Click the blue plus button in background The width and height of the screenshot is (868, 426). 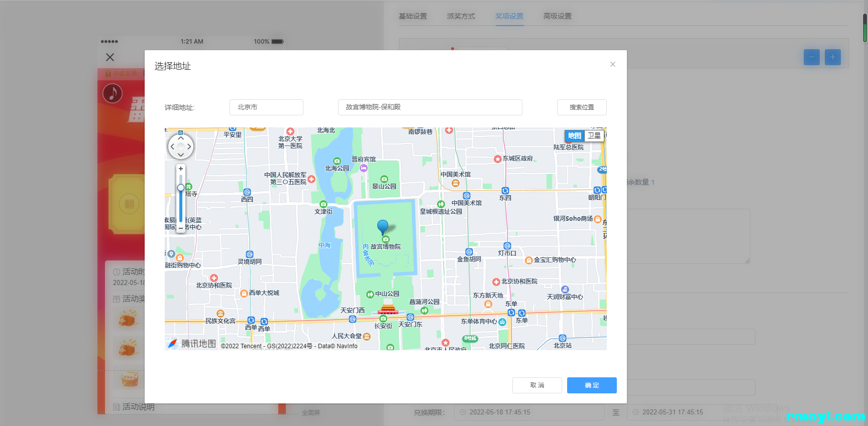pyautogui.click(x=833, y=57)
